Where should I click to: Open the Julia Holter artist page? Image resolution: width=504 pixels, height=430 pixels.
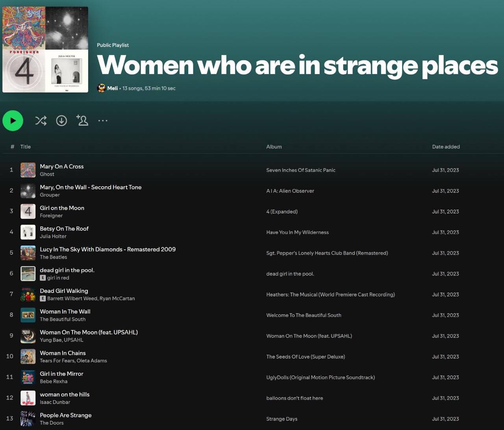pyautogui.click(x=53, y=236)
